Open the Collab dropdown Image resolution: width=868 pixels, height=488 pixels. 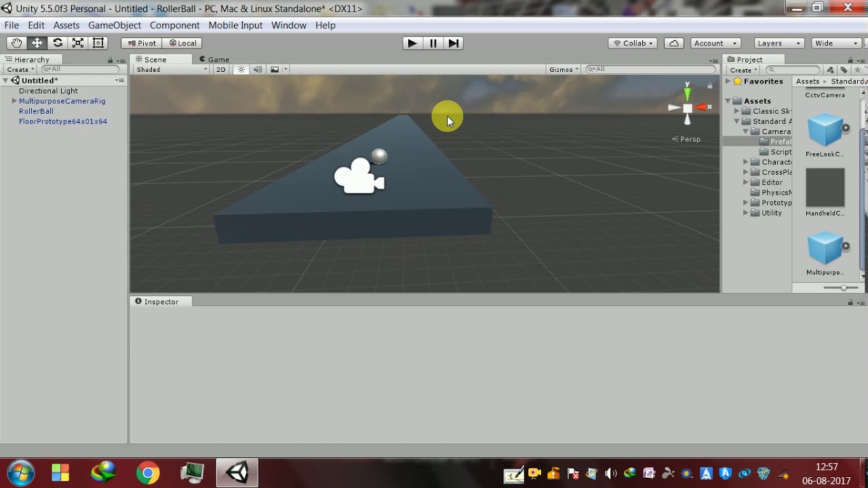point(633,43)
